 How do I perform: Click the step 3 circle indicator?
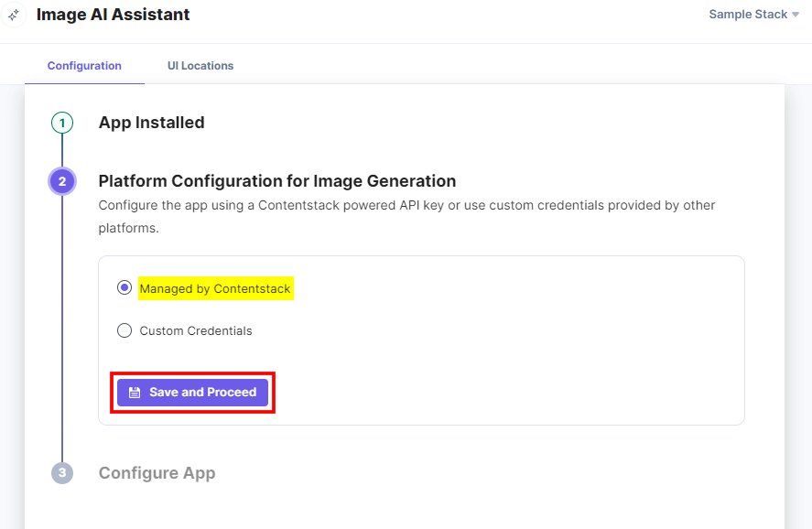click(x=62, y=472)
